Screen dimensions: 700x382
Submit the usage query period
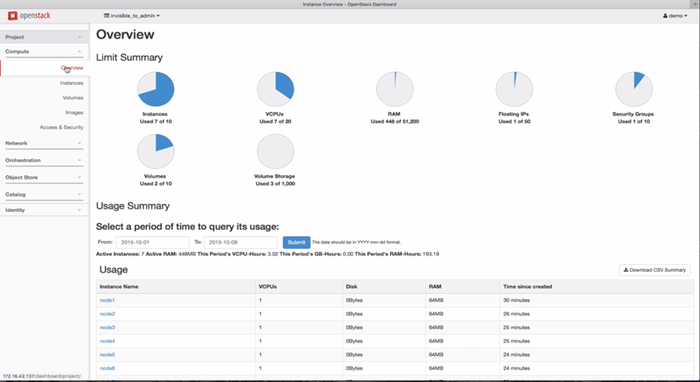click(296, 242)
